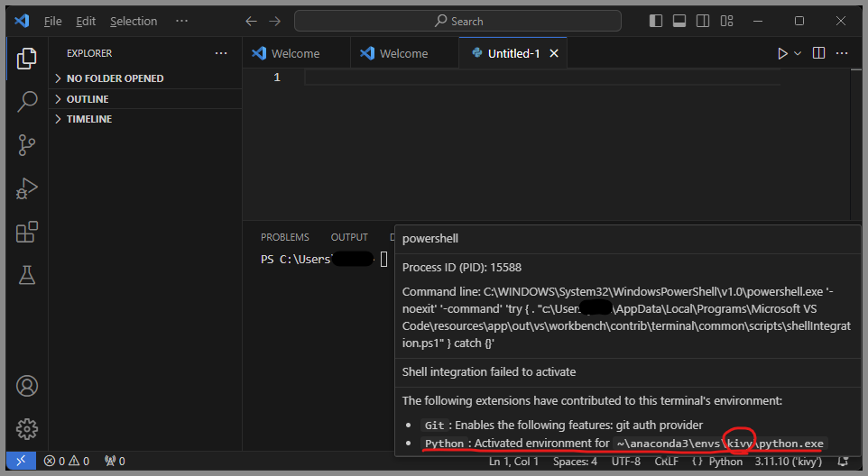Open the Explorer view in activity bar
Image resolution: width=868 pixels, height=476 pixels.
point(26,58)
